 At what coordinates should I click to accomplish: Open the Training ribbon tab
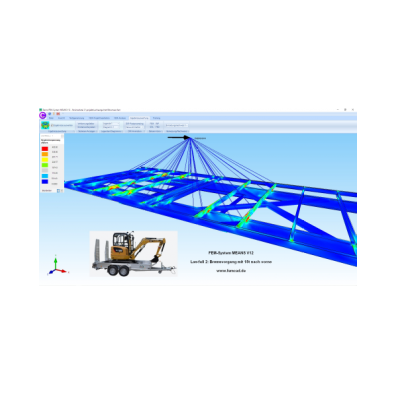(x=156, y=118)
